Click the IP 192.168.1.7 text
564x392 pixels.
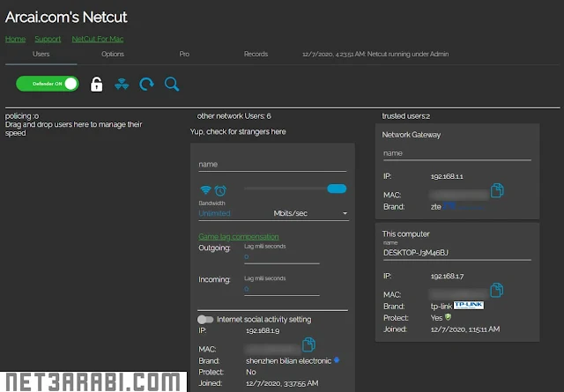(x=447, y=277)
